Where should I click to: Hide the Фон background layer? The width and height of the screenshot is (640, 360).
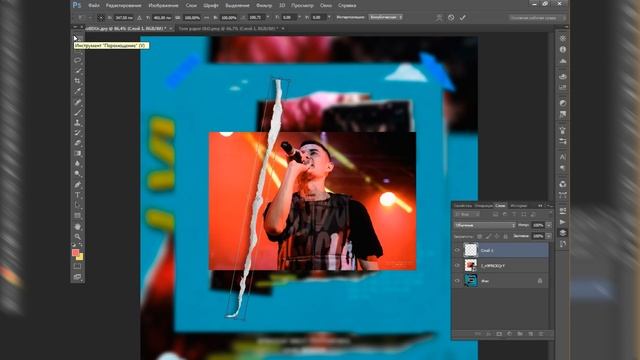(x=457, y=281)
